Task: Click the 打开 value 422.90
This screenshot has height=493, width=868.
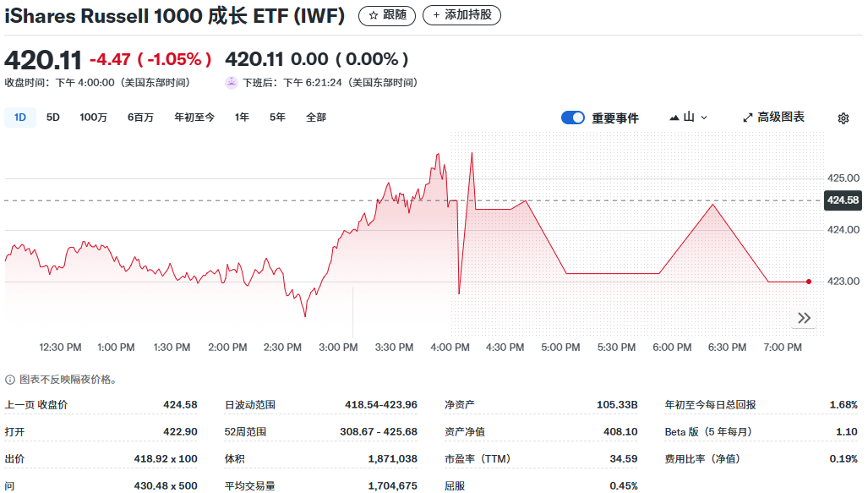Action: coord(180,432)
